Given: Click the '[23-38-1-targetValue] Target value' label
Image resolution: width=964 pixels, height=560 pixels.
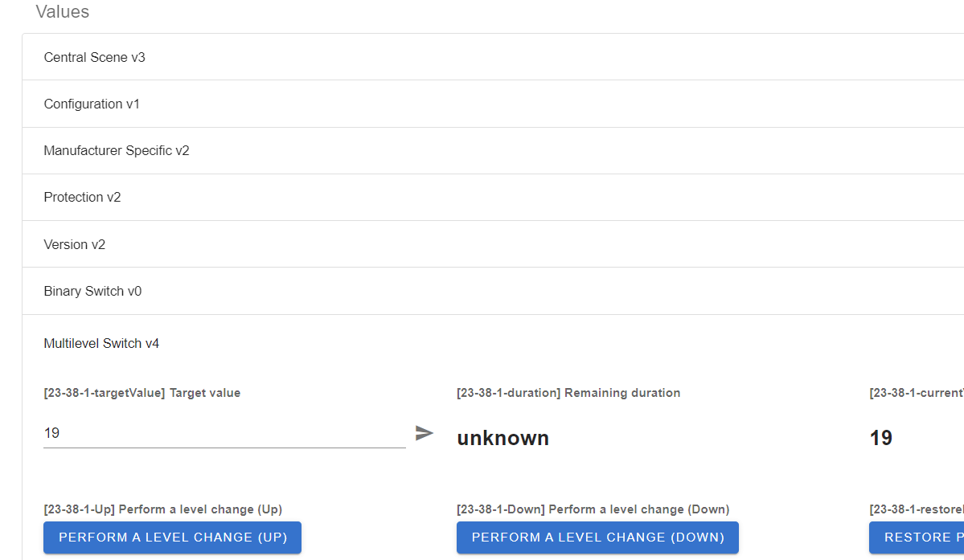Looking at the screenshot, I should [x=142, y=393].
